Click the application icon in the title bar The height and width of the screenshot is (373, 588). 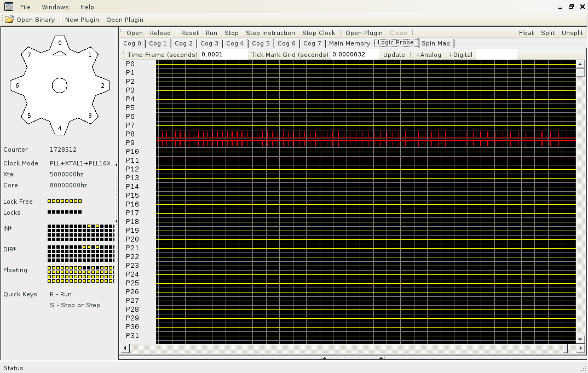tap(8, 7)
